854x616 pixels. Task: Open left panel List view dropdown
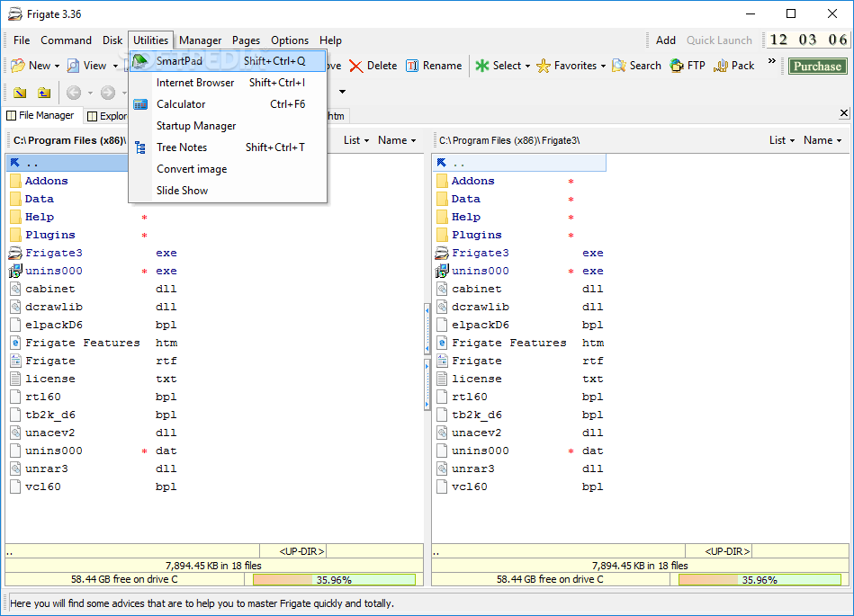pos(356,140)
